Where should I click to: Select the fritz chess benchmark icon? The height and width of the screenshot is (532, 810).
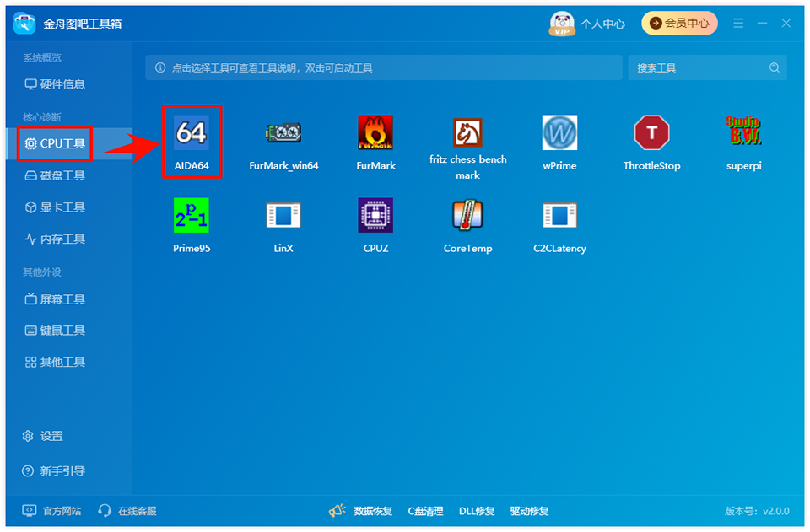[x=467, y=132]
